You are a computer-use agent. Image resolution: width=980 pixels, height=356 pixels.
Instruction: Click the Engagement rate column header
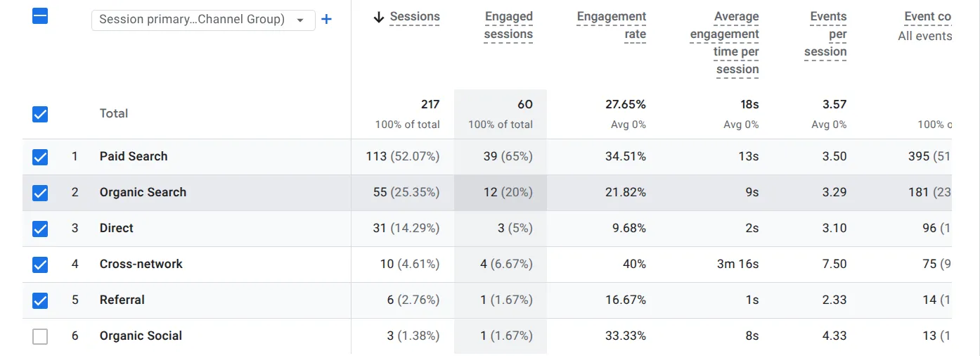click(x=611, y=25)
